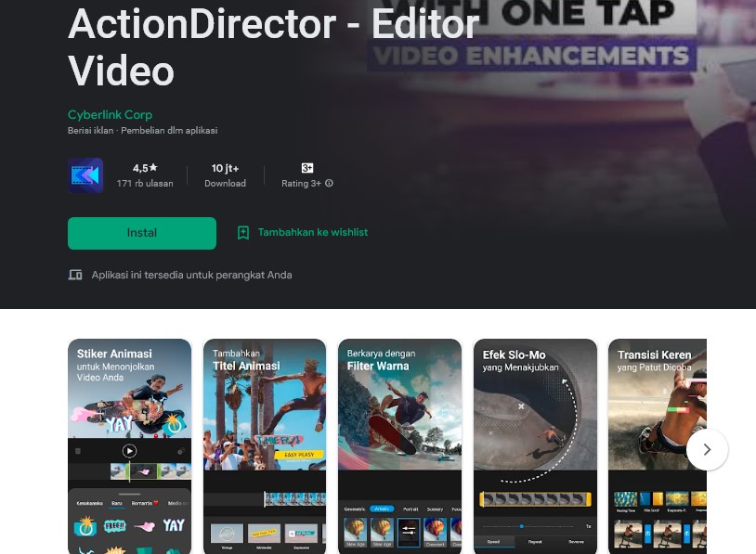Viewport: 756px width, 554px height.
Task: Click 'Berisi iklan · Pembelian dlm aplikasi' text
Action: point(143,131)
